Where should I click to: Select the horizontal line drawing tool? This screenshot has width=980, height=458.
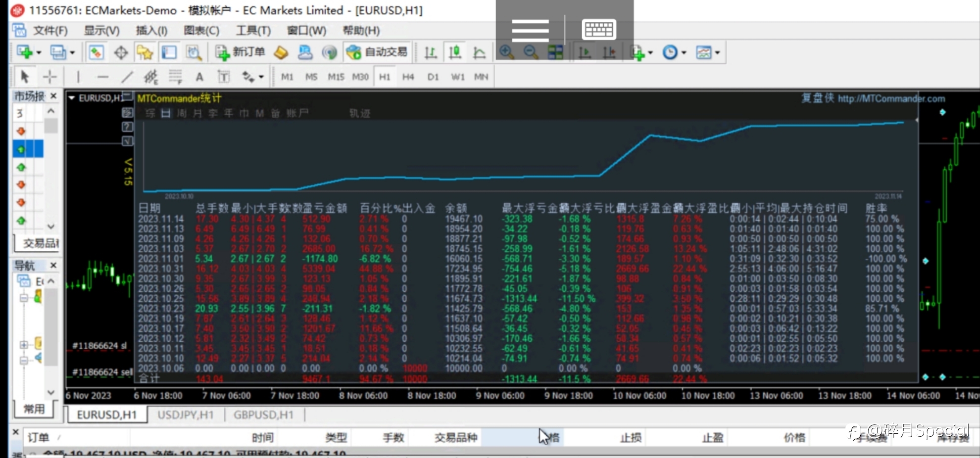pyautogui.click(x=102, y=77)
